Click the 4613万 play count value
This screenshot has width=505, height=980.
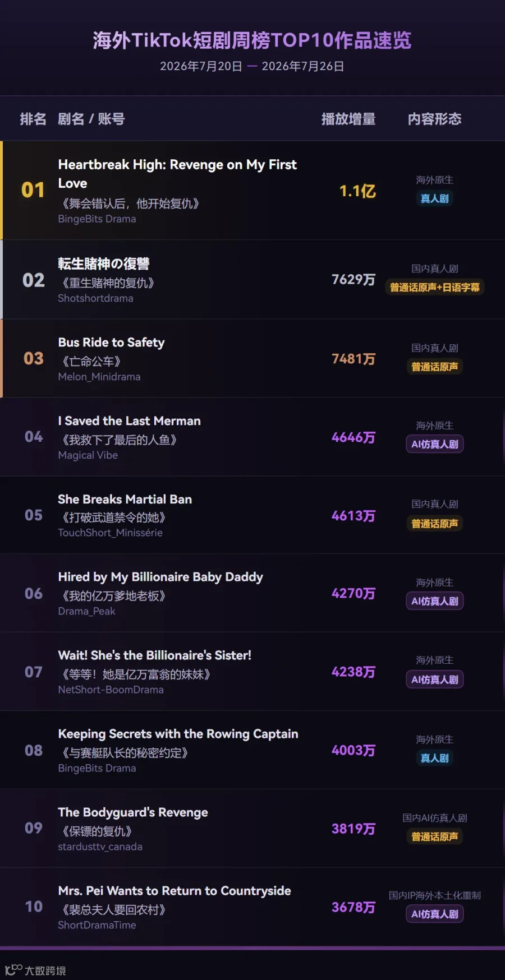coord(353,516)
